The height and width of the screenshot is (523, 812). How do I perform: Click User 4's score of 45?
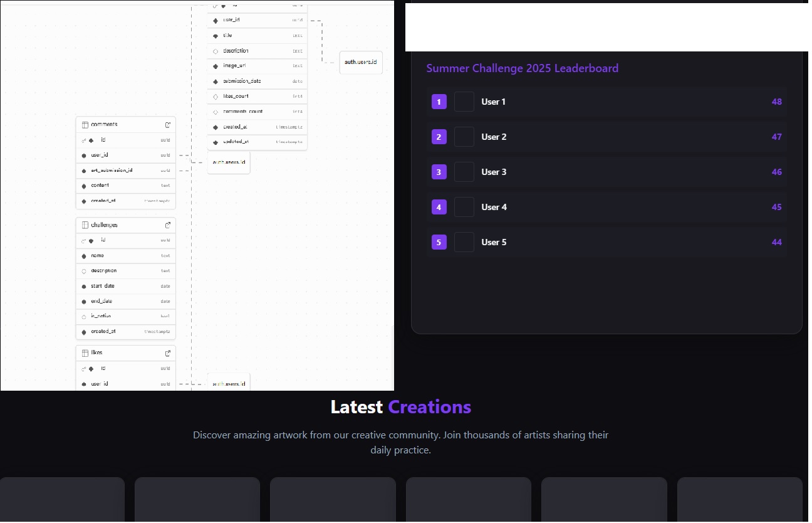click(777, 207)
